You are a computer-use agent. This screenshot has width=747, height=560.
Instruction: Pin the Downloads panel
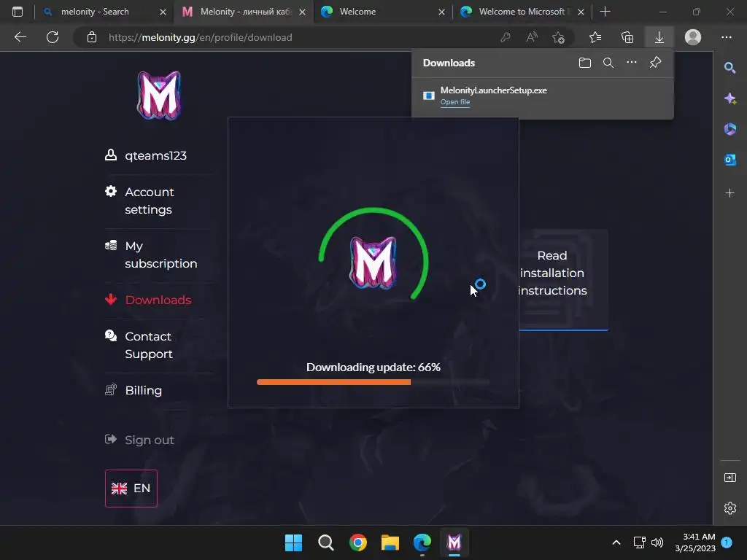click(656, 63)
